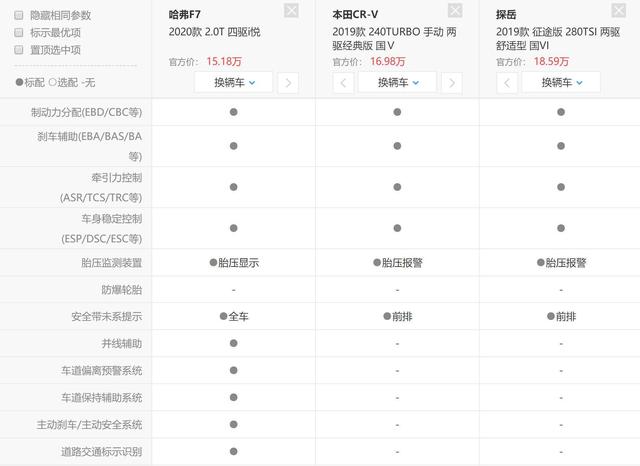Click 胎压报警 value in 探岳 column

tap(562, 263)
